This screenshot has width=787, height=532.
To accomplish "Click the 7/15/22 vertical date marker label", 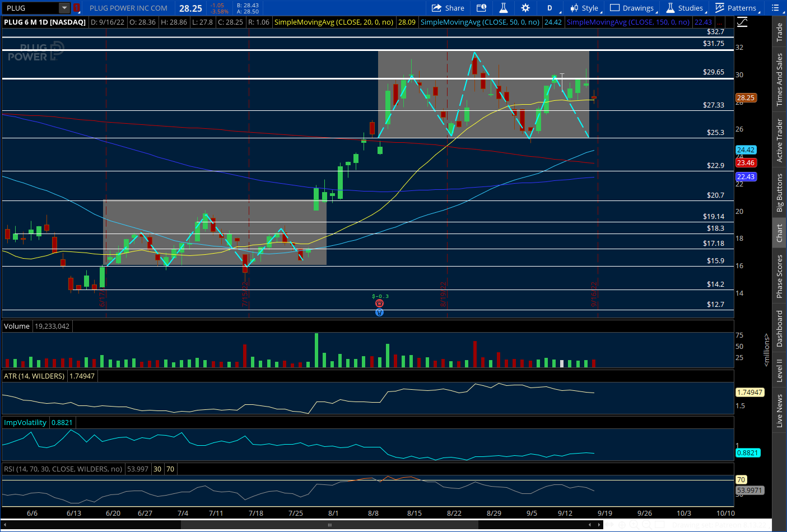I will [245, 295].
